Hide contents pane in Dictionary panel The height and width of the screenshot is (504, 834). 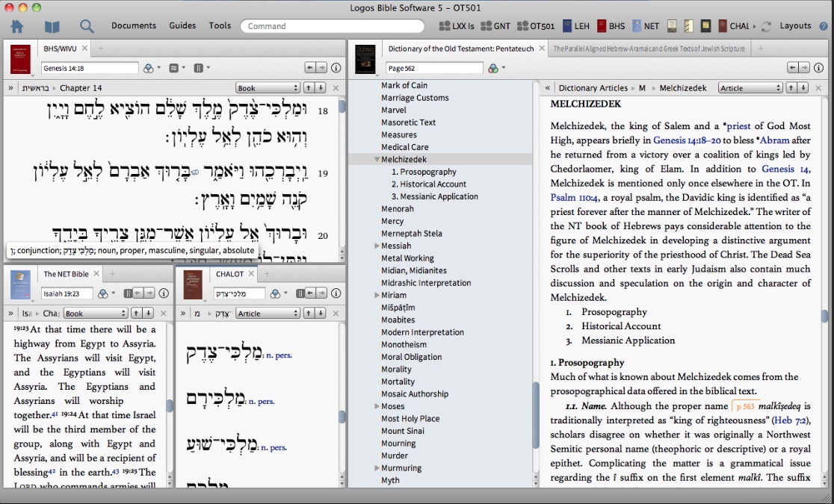[548, 88]
